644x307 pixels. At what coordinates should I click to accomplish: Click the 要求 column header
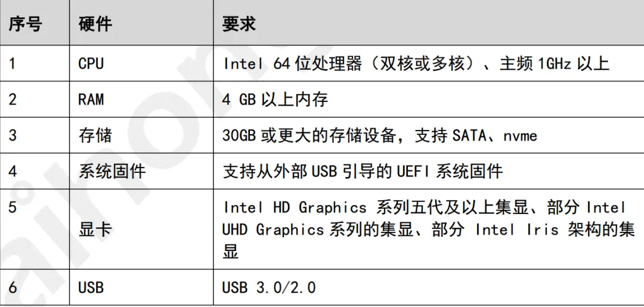coord(239,24)
